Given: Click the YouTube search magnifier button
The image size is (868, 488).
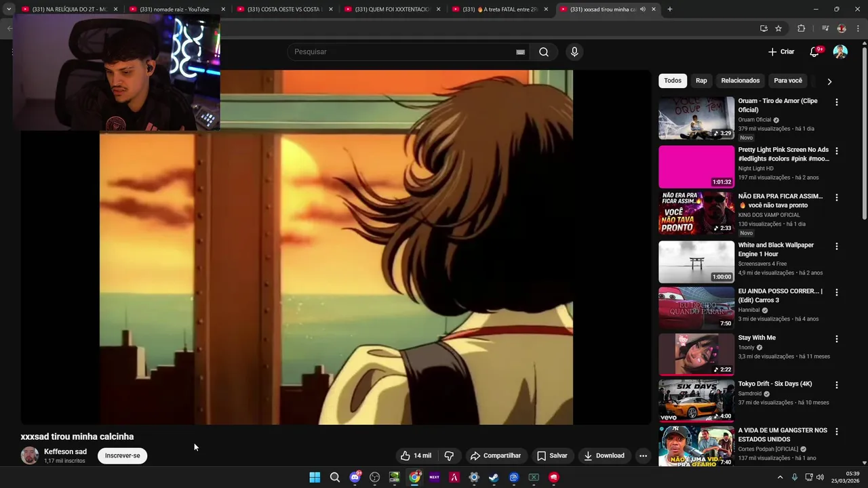Looking at the screenshot, I should coord(544,52).
